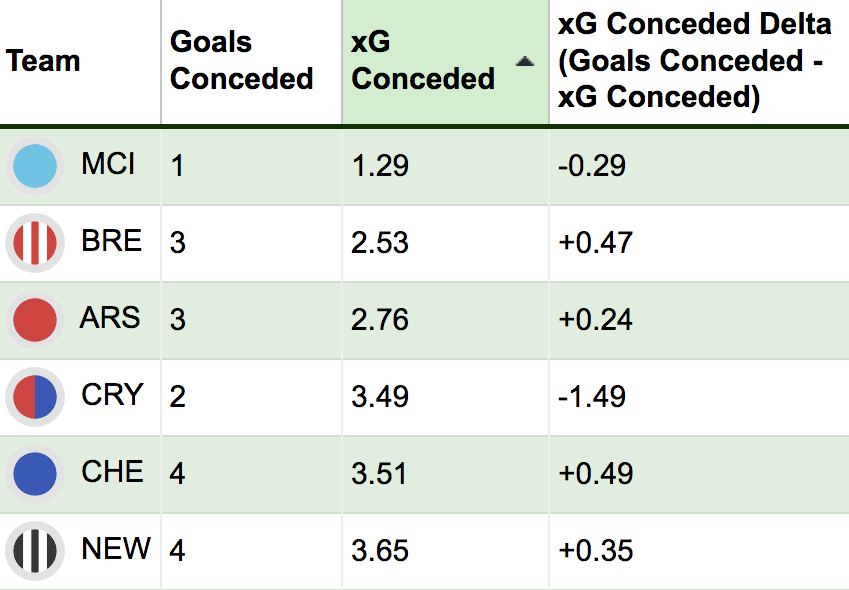Click the 2.76 xG value for ARS
The width and height of the screenshot is (849, 590).
(380, 319)
